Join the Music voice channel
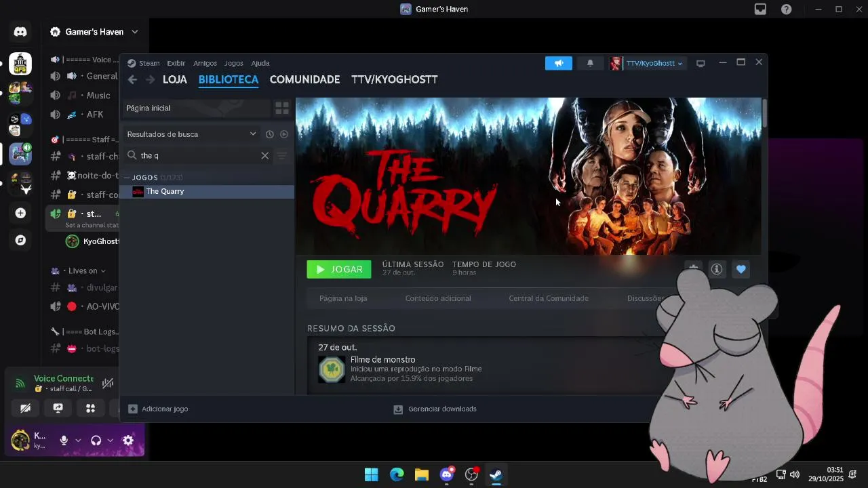The image size is (868, 488). pyautogui.click(x=84, y=95)
